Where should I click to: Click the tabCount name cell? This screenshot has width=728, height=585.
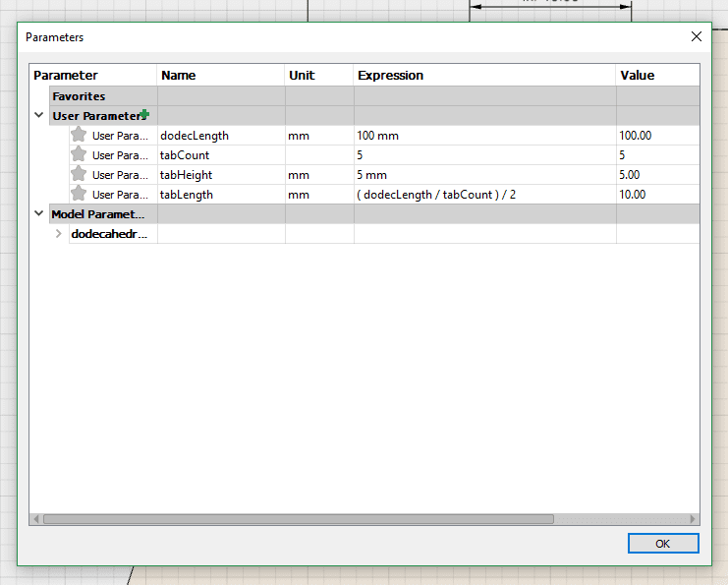[221, 155]
